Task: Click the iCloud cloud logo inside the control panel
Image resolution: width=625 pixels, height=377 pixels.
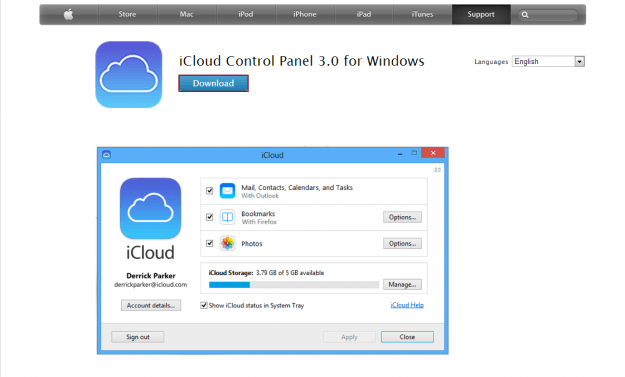Action: click(150, 208)
